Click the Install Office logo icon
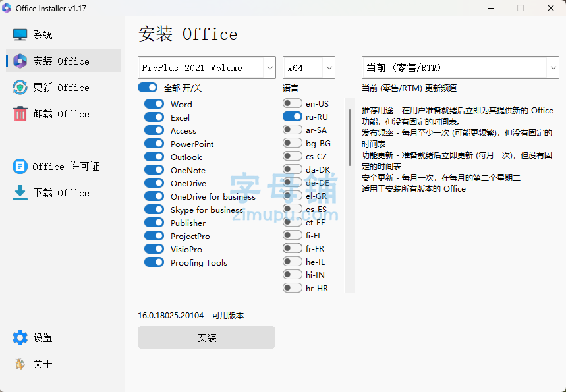 coord(20,61)
